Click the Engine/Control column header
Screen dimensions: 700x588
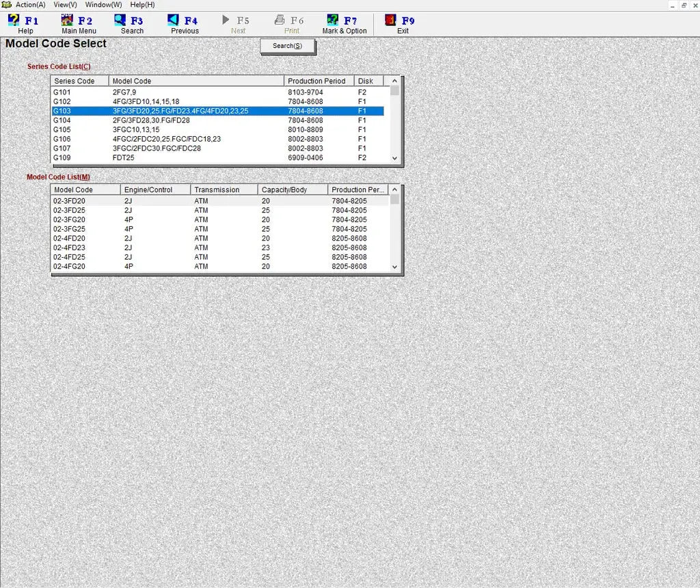tap(155, 190)
